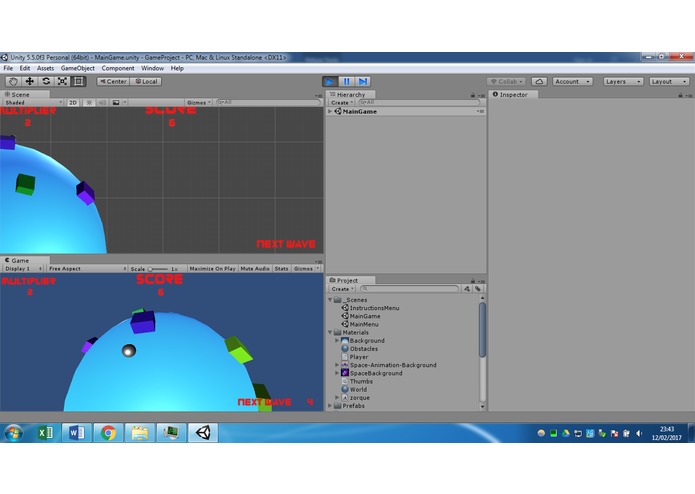Expand the Prefabs folder

pos(330,406)
